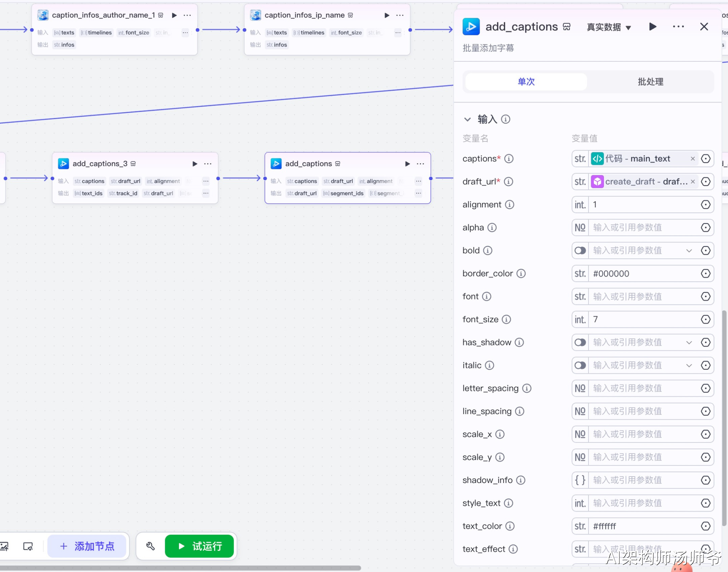Screen dimensions: 728x572
Task: Toggle the has_shadow switch
Action: click(x=580, y=343)
